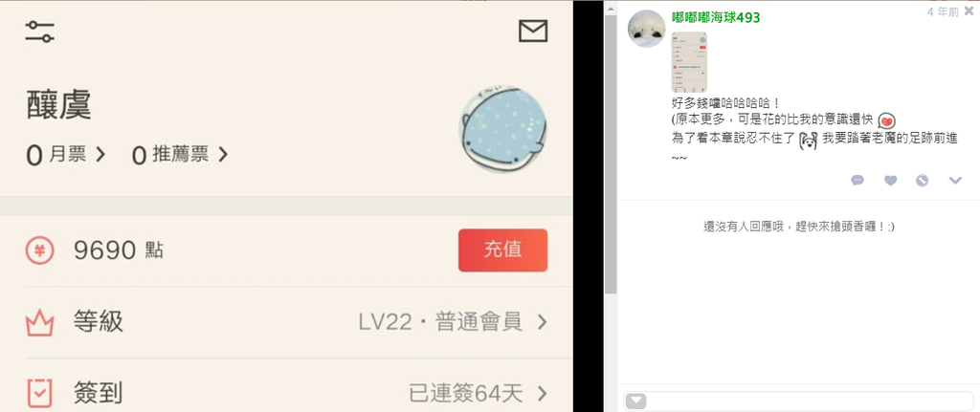980x412 pixels.
Task: Open the 推薦票 recommendation tickets chevron
Action: [223, 154]
